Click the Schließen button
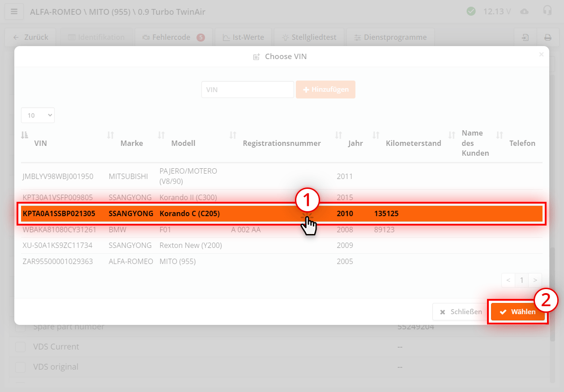This screenshot has width=564, height=392. (460, 312)
